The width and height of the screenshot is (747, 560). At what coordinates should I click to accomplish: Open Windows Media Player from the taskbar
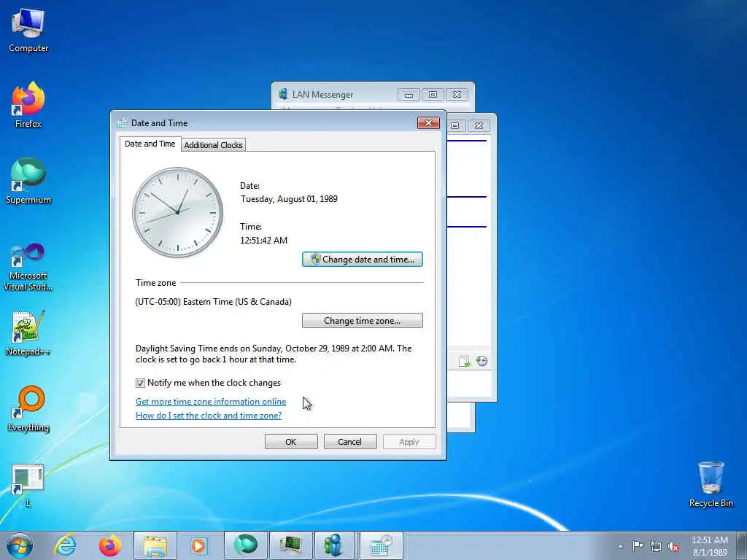click(200, 545)
